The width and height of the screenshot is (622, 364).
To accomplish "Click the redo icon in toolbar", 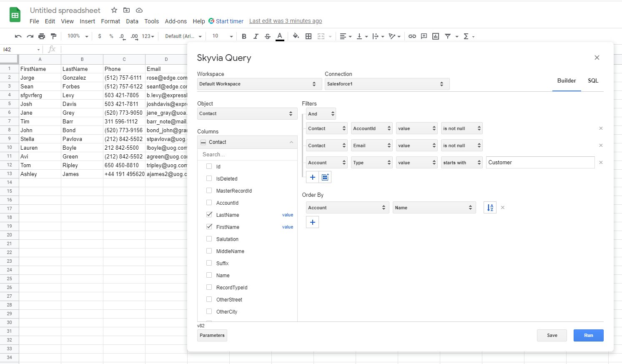I will [30, 36].
